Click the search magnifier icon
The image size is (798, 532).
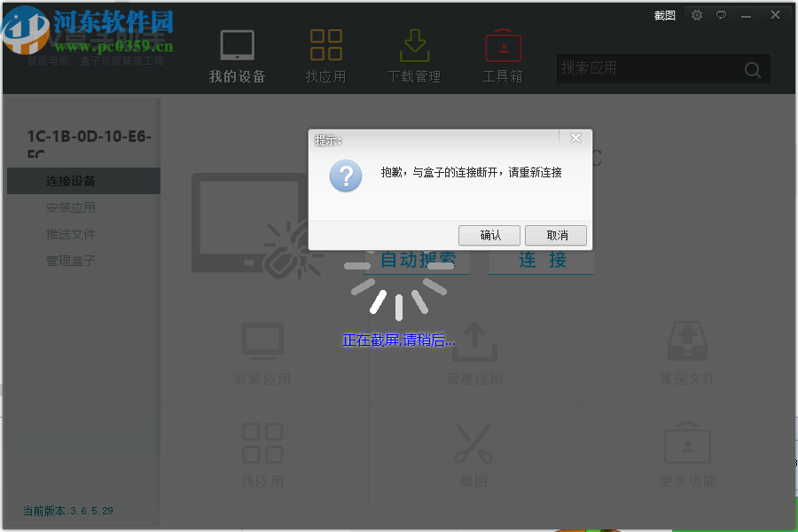pyautogui.click(x=752, y=69)
